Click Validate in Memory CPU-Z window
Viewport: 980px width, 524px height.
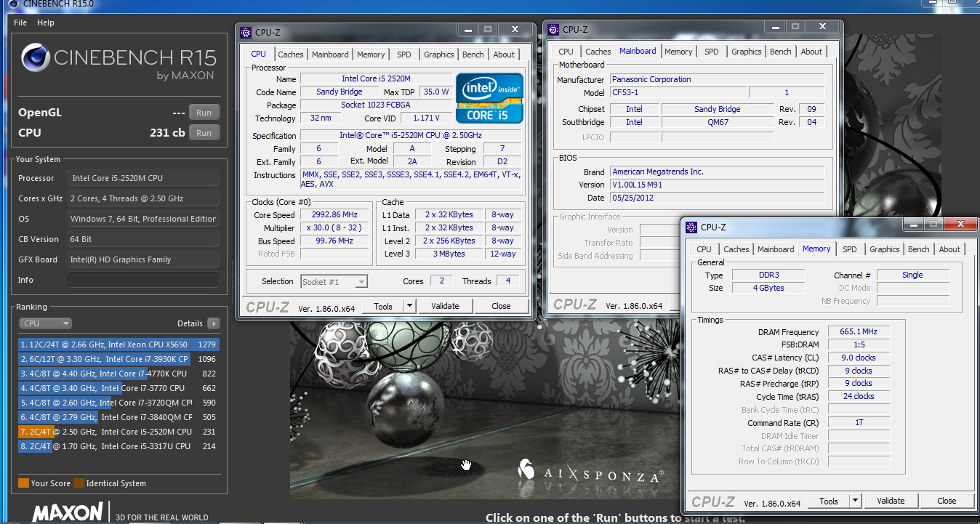click(x=891, y=501)
